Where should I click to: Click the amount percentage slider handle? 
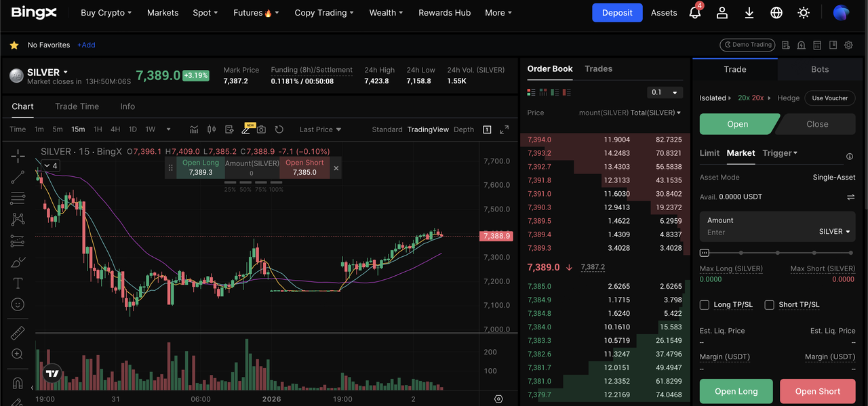pos(705,253)
